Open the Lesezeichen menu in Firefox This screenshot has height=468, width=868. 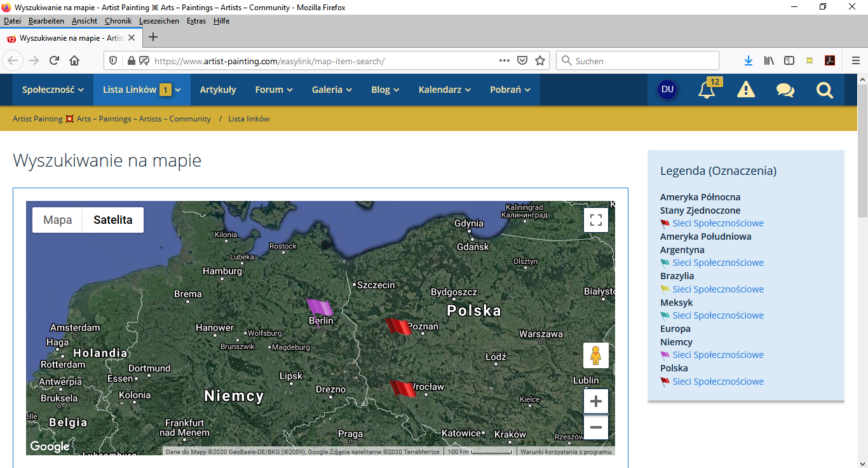pos(159,21)
